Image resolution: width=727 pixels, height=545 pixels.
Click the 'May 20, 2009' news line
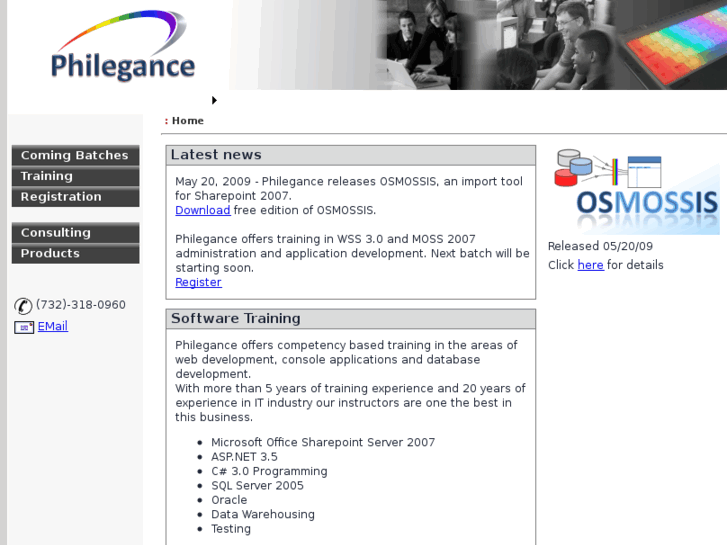349,188
